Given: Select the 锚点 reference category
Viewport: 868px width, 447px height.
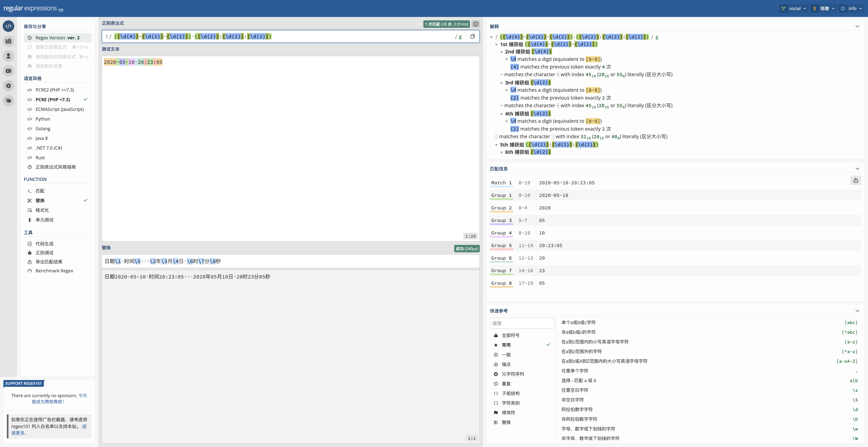Looking at the screenshot, I should [522, 364].
